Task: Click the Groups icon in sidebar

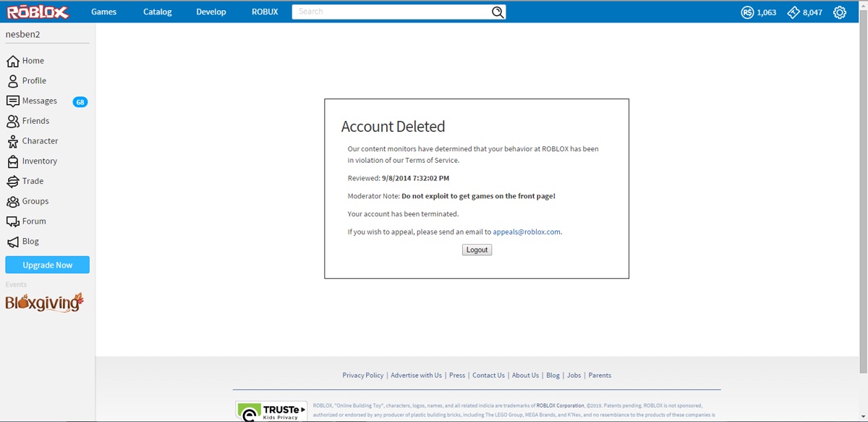Action: pyautogui.click(x=12, y=201)
